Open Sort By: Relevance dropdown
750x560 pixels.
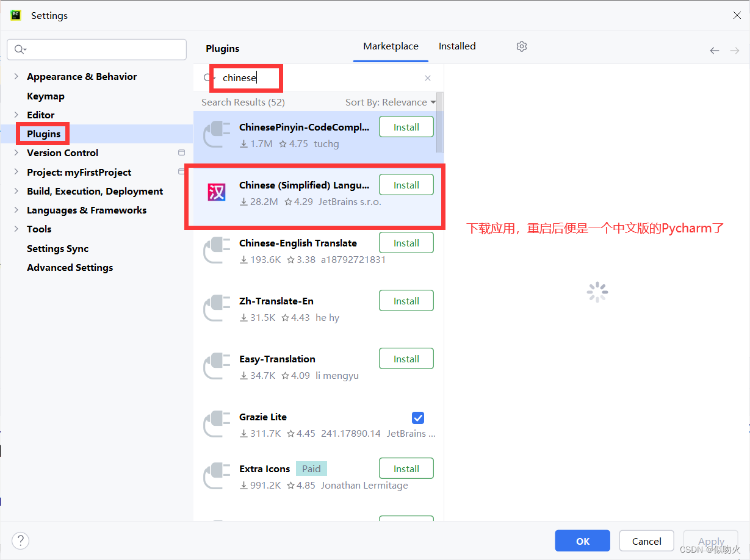click(391, 102)
